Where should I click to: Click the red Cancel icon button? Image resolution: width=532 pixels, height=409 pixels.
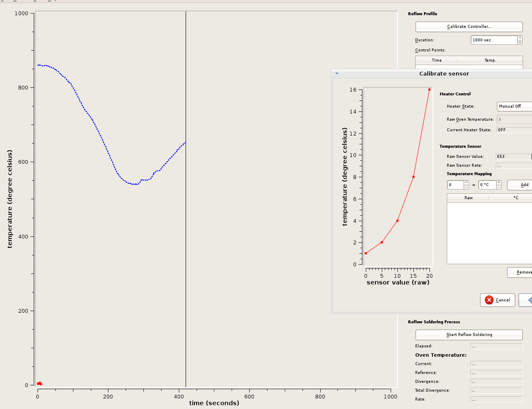pyautogui.click(x=497, y=300)
